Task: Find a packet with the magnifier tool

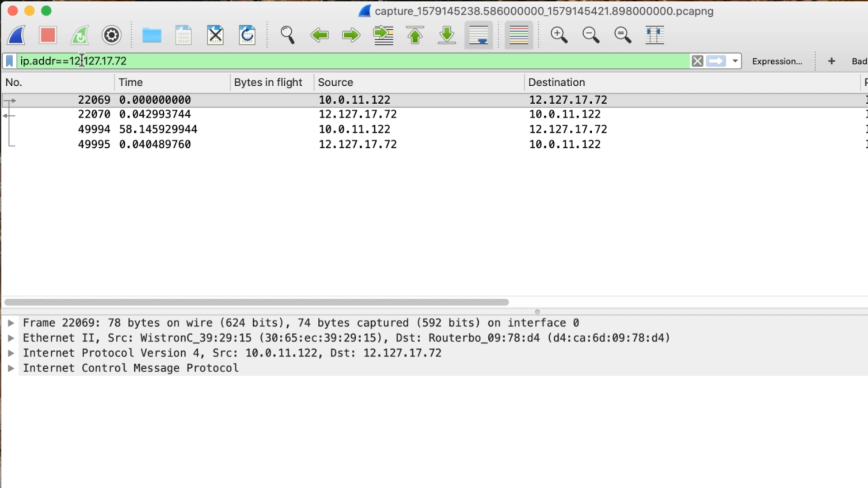Action: [x=288, y=35]
